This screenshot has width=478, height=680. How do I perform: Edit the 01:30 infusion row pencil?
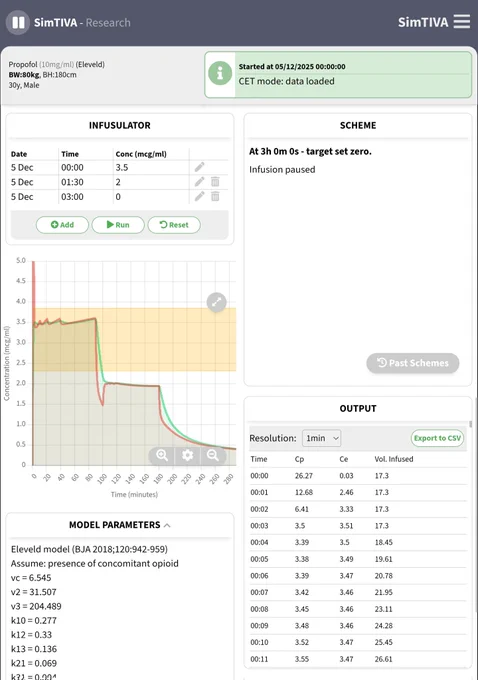(x=200, y=182)
